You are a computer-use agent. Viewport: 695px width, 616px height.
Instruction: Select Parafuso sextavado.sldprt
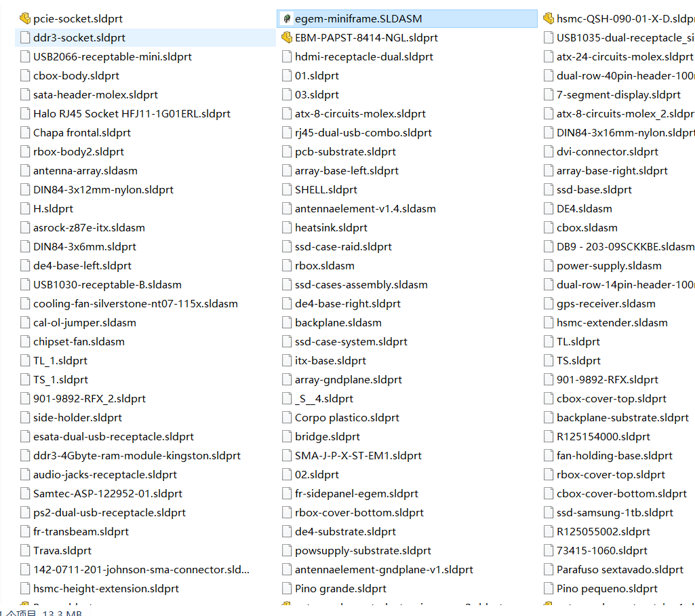(620, 569)
